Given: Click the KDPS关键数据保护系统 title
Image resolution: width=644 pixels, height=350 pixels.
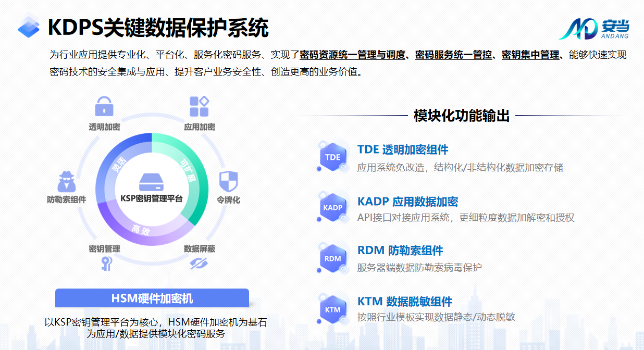Looking at the screenshot, I should (x=158, y=27).
